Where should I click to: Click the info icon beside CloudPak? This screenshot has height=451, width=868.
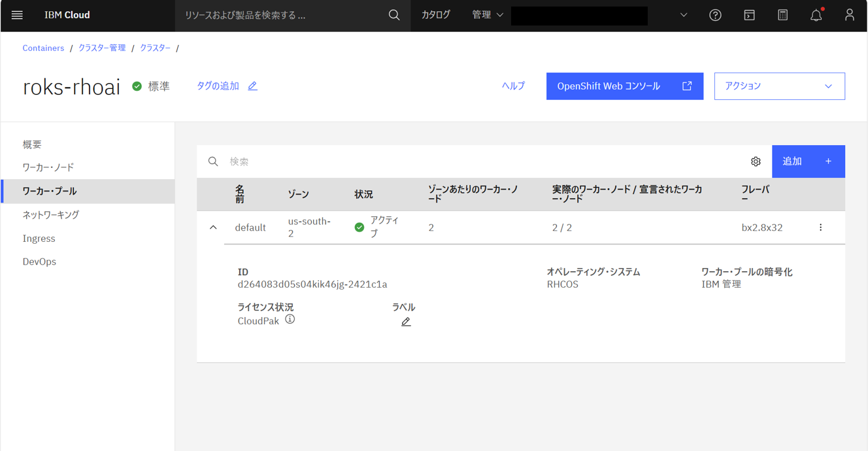290,320
